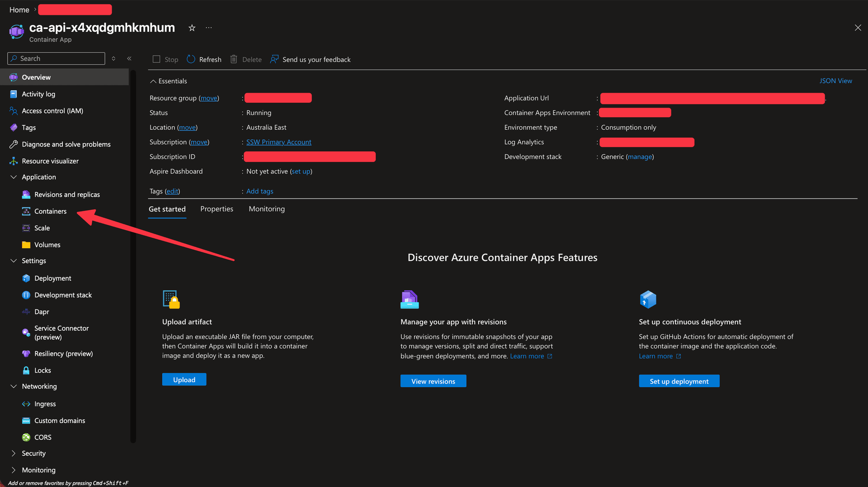Collapse the Networking section

[14, 387]
